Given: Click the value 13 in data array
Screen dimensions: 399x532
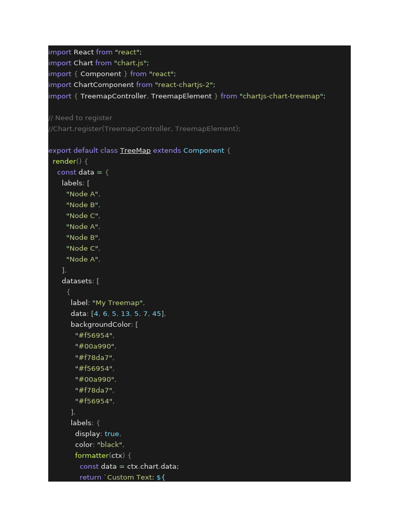Looking at the screenshot, I should 125,313.
